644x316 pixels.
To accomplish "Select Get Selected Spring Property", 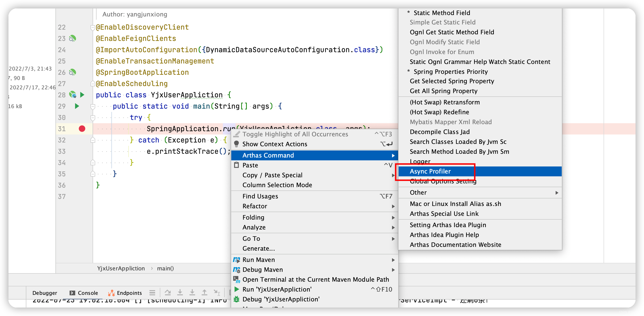I will tap(480, 81).
